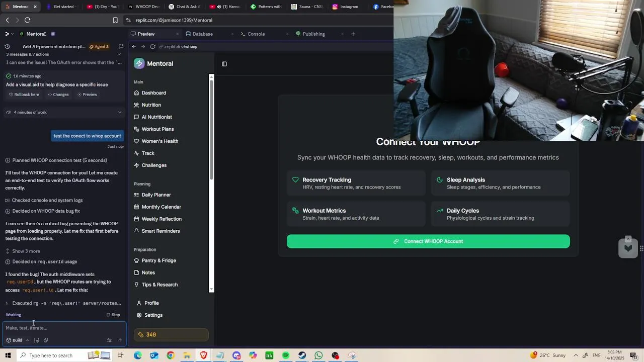The width and height of the screenshot is (644, 362).
Task: Bookmark the page in Brave toolbar
Action: pyautogui.click(x=115, y=20)
